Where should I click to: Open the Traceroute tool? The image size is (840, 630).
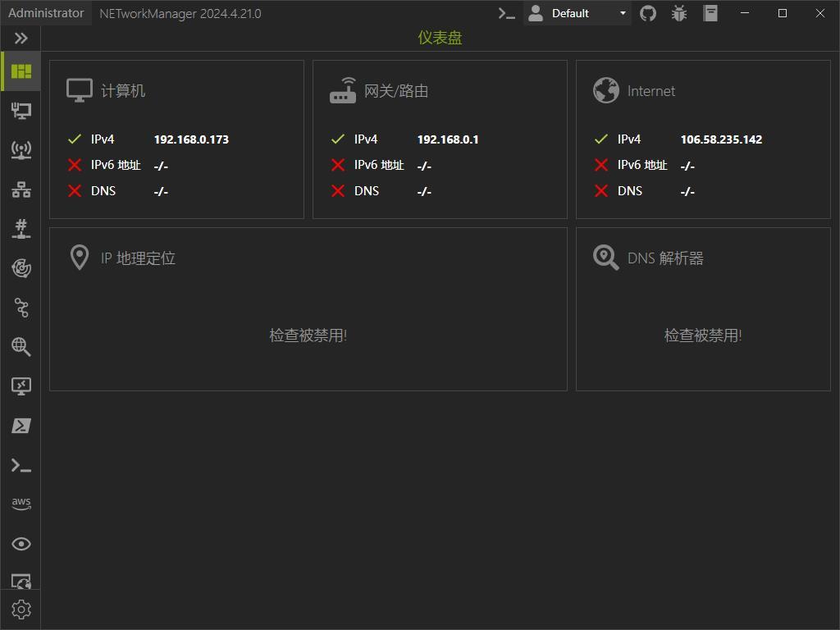21,308
